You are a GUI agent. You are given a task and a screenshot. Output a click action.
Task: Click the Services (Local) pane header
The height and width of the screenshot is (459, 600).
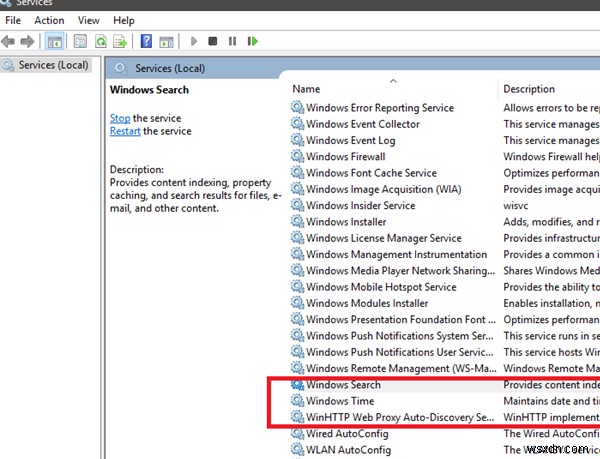pyautogui.click(x=170, y=68)
